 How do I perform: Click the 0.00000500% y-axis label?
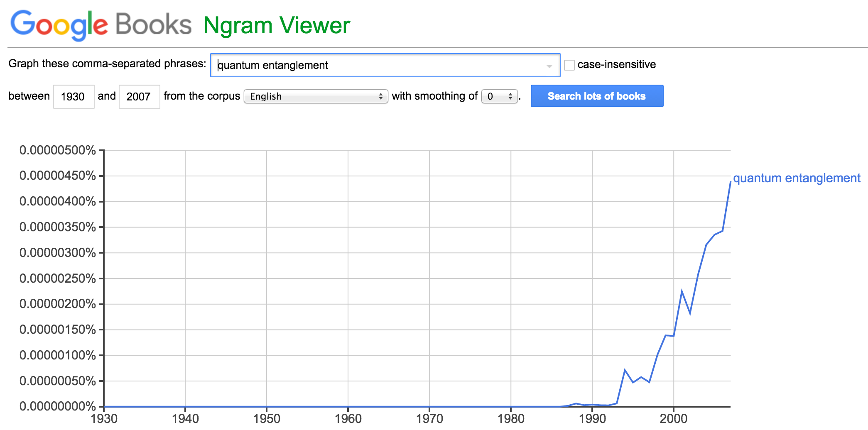[x=58, y=150]
